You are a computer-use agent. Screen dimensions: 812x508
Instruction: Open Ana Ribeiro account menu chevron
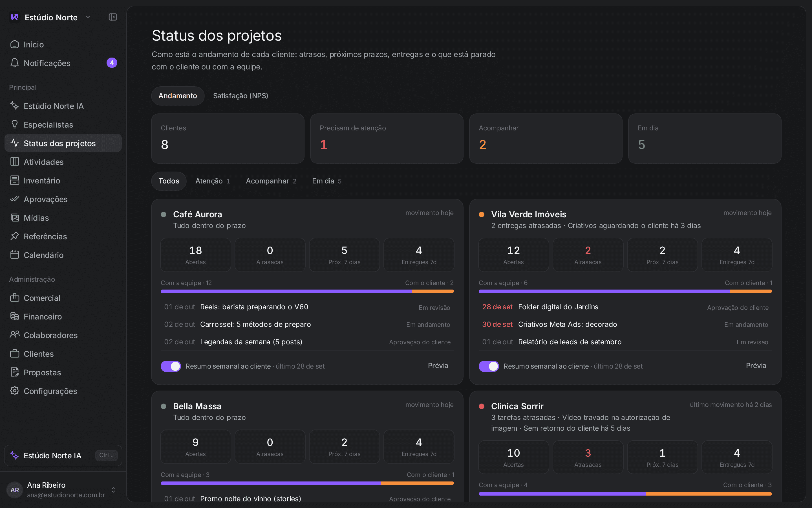click(x=113, y=490)
